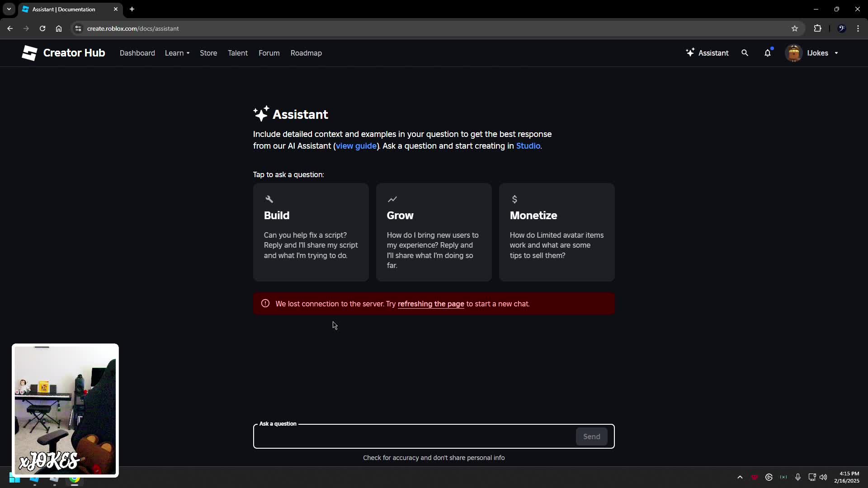Viewport: 868px width, 488px height.
Task: Bookmark this page with the star icon
Action: pos(795,28)
